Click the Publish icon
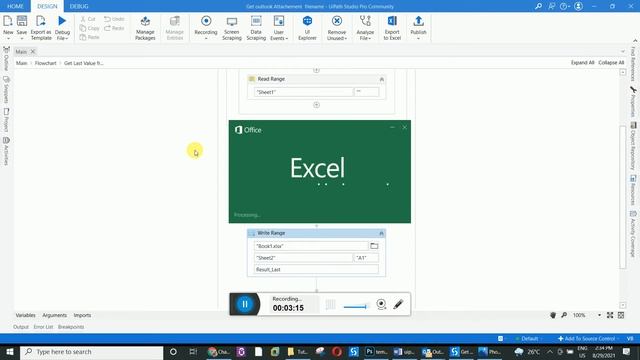 pyautogui.click(x=418, y=21)
